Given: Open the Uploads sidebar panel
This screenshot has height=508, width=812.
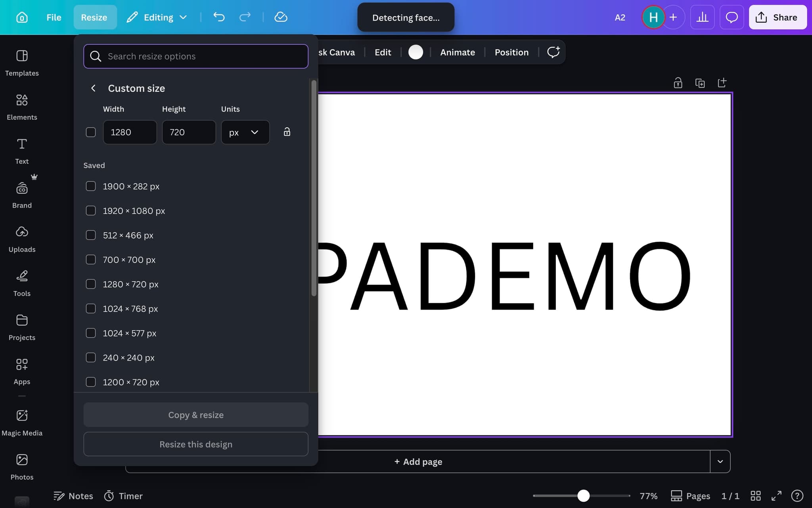Looking at the screenshot, I should point(22,239).
